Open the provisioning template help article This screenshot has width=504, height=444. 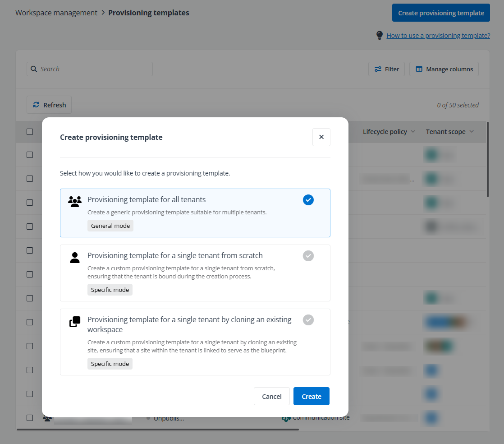point(438,35)
